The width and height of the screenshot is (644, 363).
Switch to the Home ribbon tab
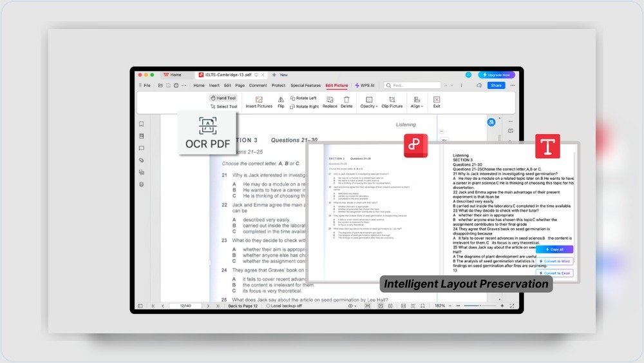(199, 86)
